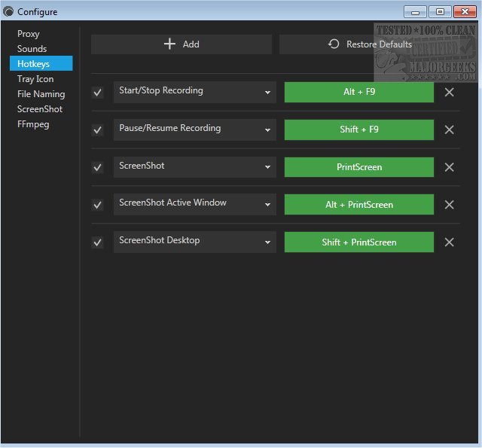Screen dimensions: 482x448
Task: Disable the Start/Stop Recording hotkey checkbox
Action: (x=97, y=93)
